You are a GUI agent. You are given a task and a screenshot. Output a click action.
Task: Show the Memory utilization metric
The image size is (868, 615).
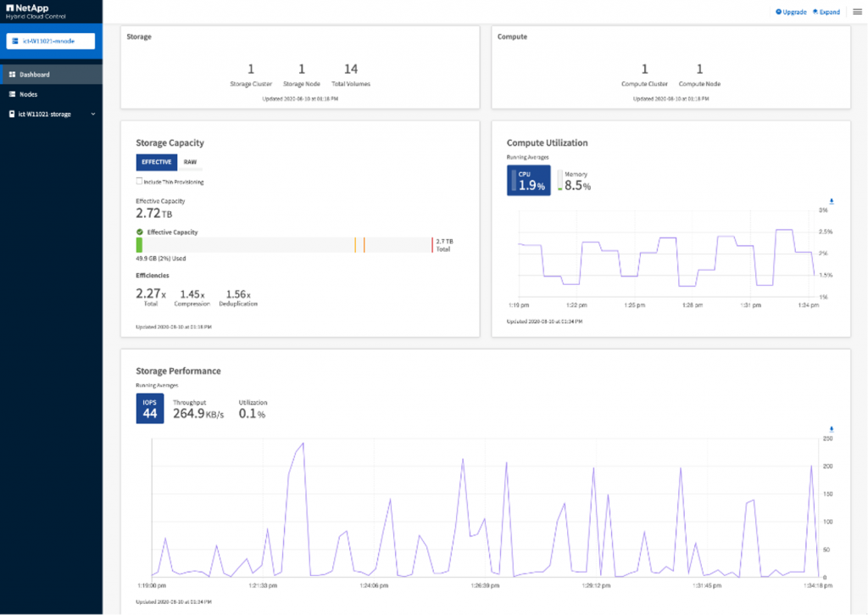coord(575,181)
